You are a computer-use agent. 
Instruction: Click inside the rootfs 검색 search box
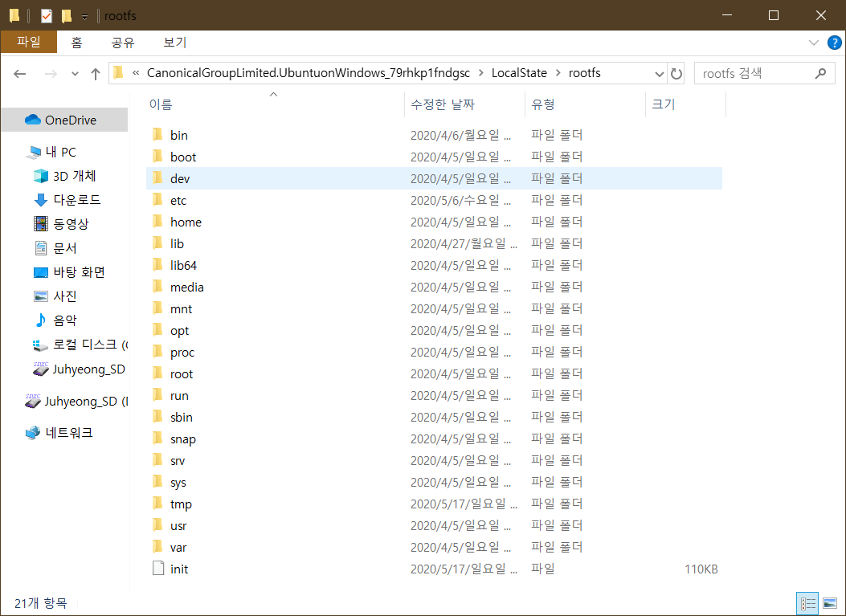(x=755, y=73)
